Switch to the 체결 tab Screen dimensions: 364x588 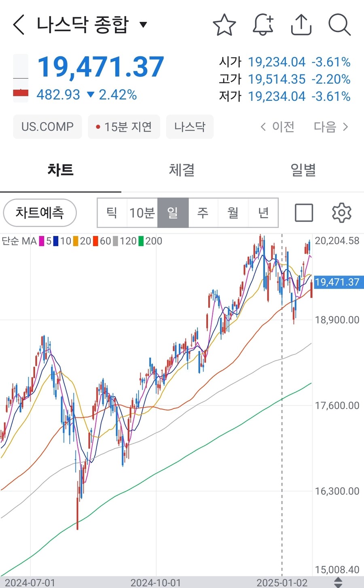(x=181, y=170)
